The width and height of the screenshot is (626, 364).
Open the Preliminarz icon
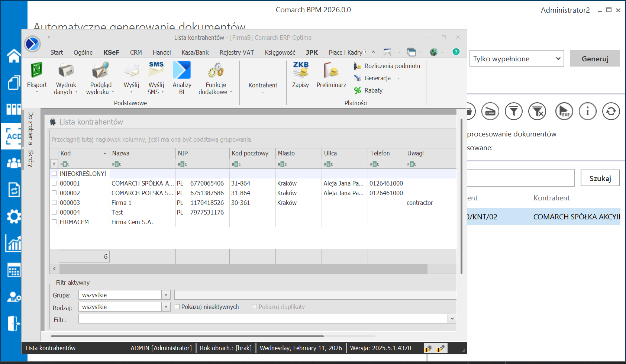tap(331, 70)
